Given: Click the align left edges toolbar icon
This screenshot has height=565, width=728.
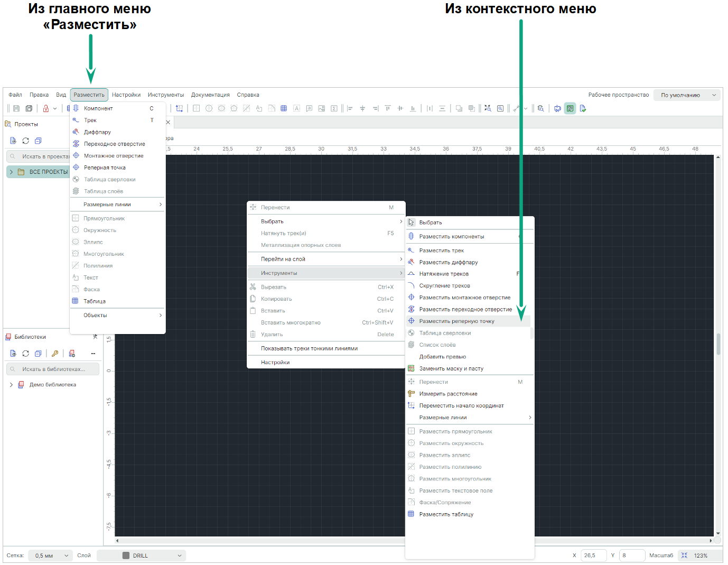Looking at the screenshot, I should click(x=350, y=108).
